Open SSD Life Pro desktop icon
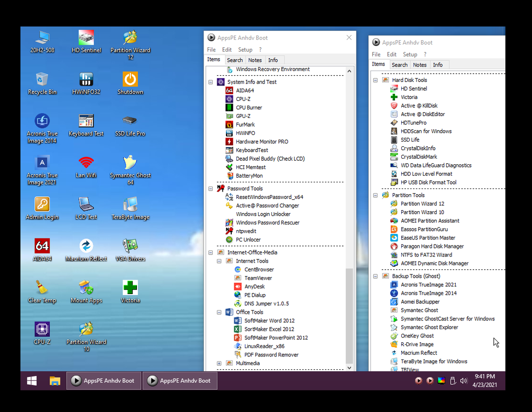 [130, 125]
